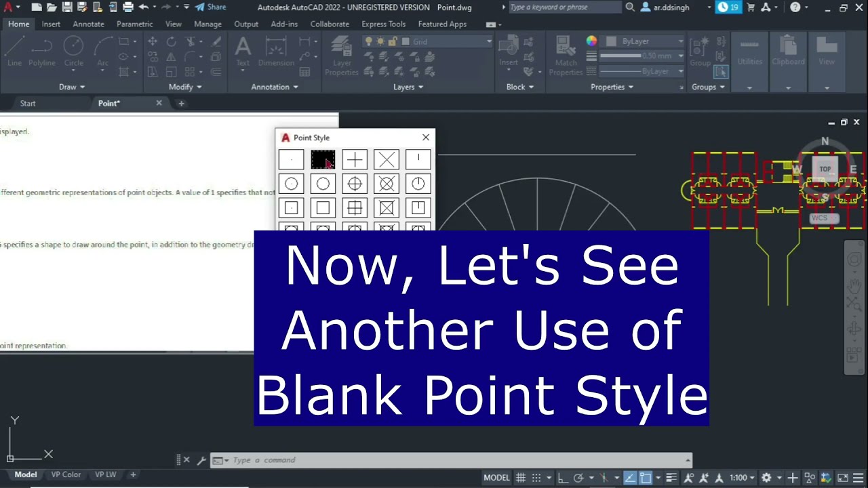
Task: Click the Move tool in Modify panel
Action: [153, 41]
